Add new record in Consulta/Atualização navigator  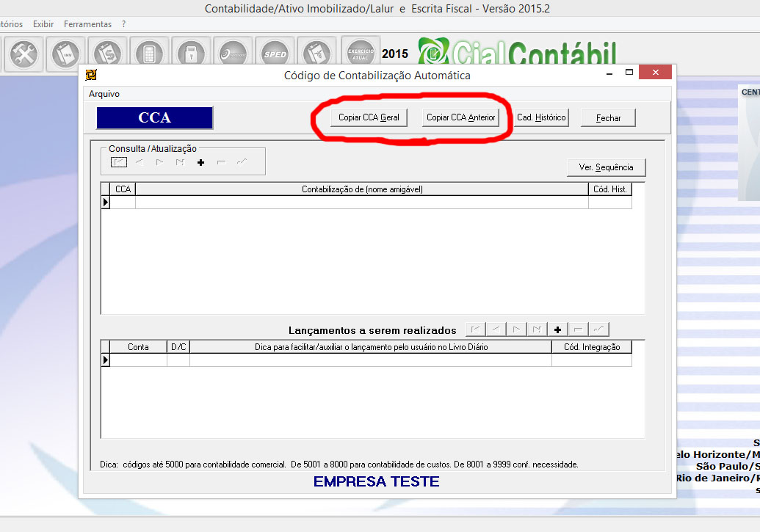coord(200,162)
